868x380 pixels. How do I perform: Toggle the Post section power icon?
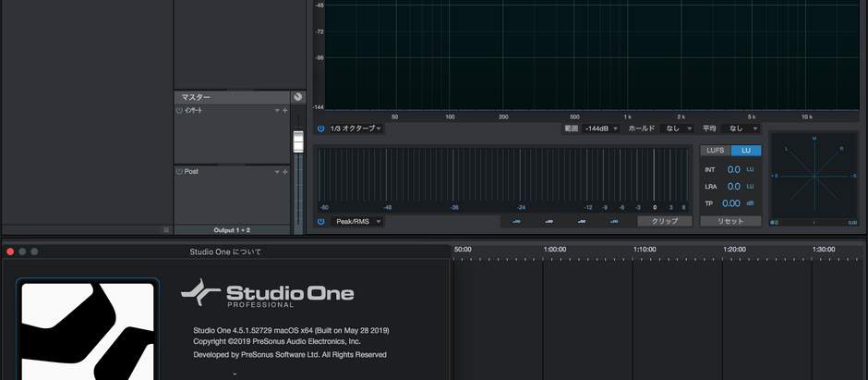click(179, 172)
